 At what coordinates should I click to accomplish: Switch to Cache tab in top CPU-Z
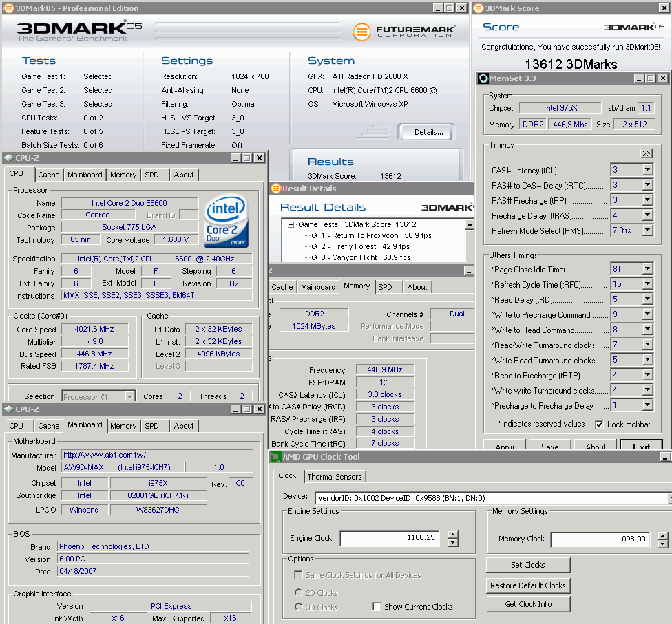click(x=48, y=175)
